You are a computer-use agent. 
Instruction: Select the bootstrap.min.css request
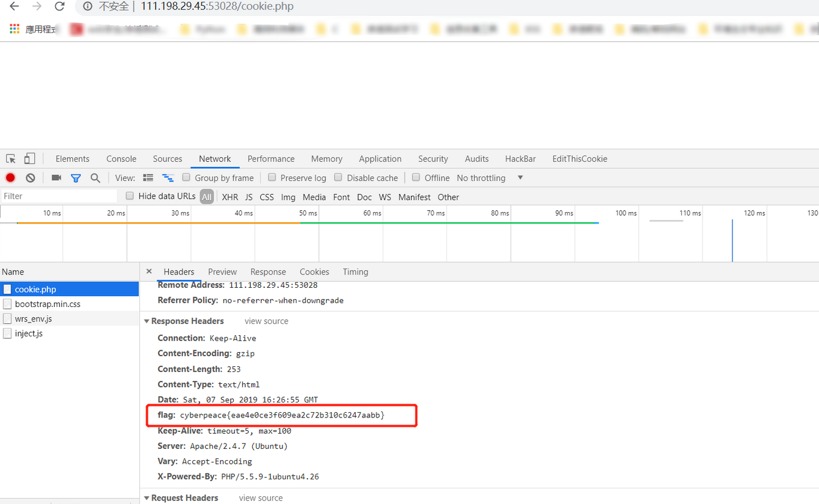70,304
